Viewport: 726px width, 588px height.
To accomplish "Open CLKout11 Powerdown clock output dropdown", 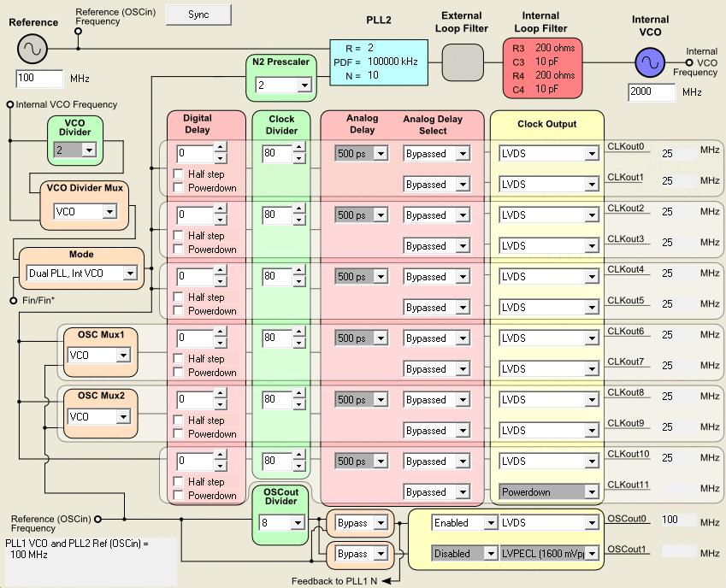I will click(591, 492).
